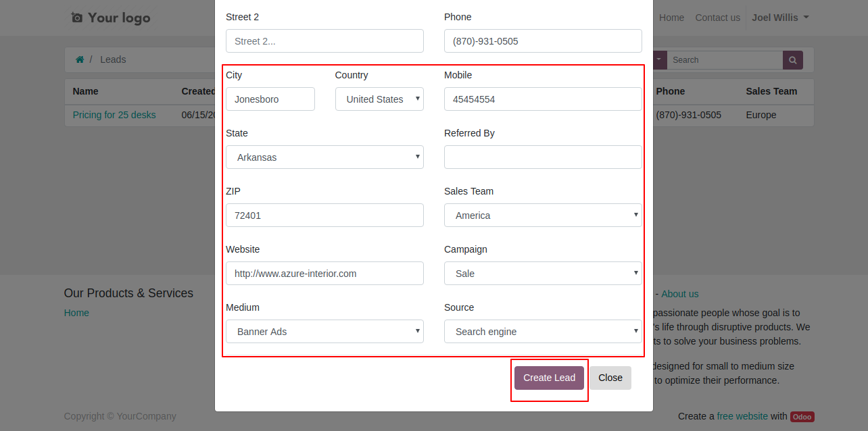Select the Campaign dropdown showing Sale
868x431 pixels.
[x=543, y=273]
